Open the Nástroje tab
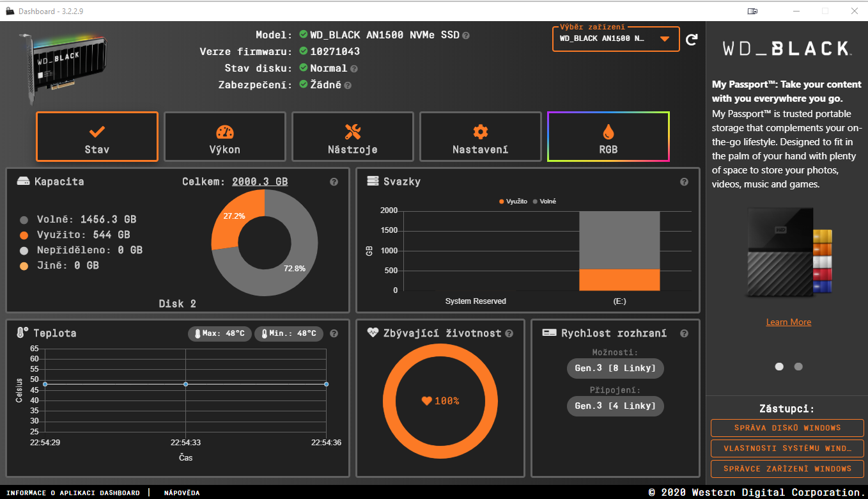 353,137
